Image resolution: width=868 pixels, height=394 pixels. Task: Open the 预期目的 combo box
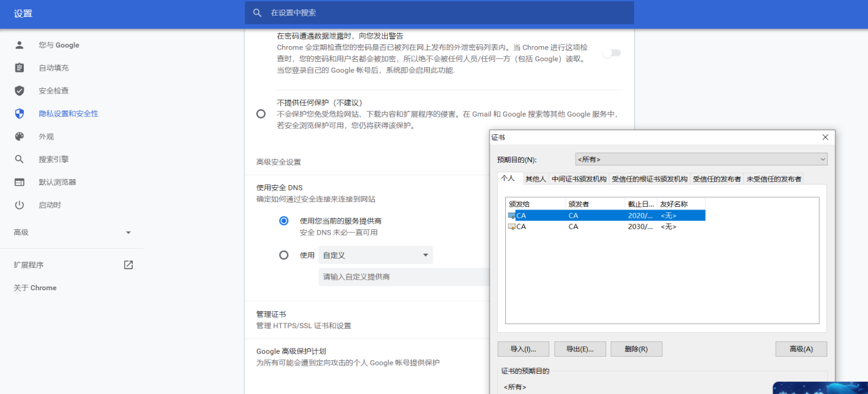click(x=701, y=159)
